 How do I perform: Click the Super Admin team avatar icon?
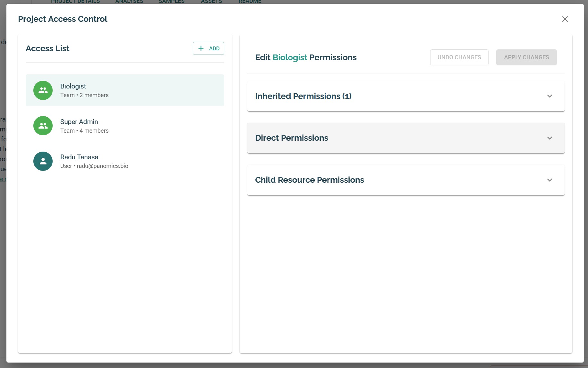[x=43, y=126]
